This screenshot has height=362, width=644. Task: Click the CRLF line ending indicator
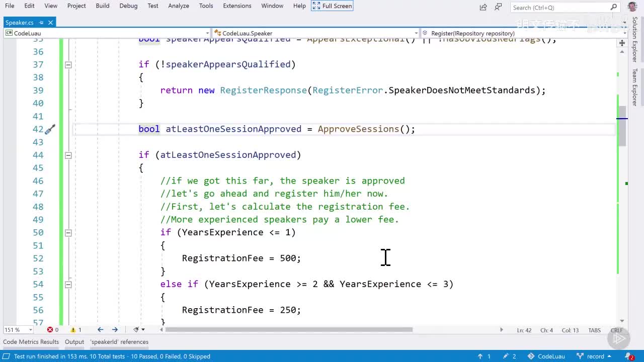(616, 330)
